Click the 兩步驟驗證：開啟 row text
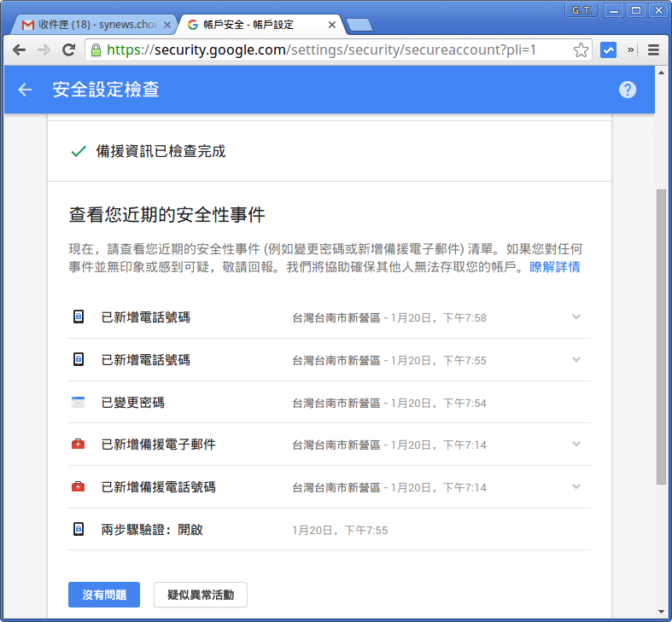672x622 pixels. pyautogui.click(x=152, y=530)
